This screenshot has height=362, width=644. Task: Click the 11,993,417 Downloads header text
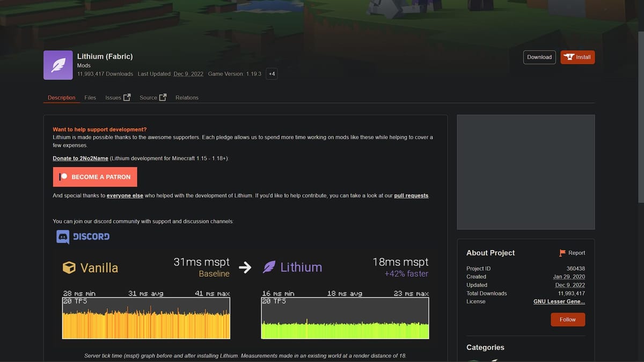pyautogui.click(x=105, y=74)
